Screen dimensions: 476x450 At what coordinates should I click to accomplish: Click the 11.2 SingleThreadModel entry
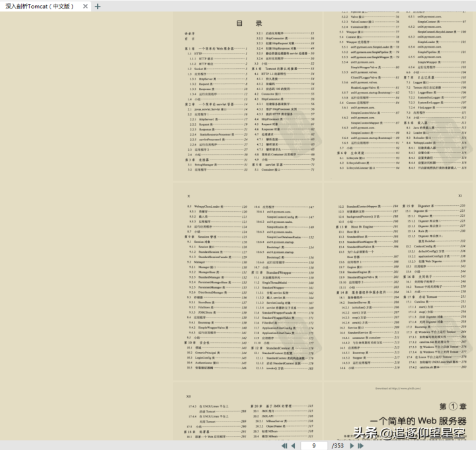point(284,283)
